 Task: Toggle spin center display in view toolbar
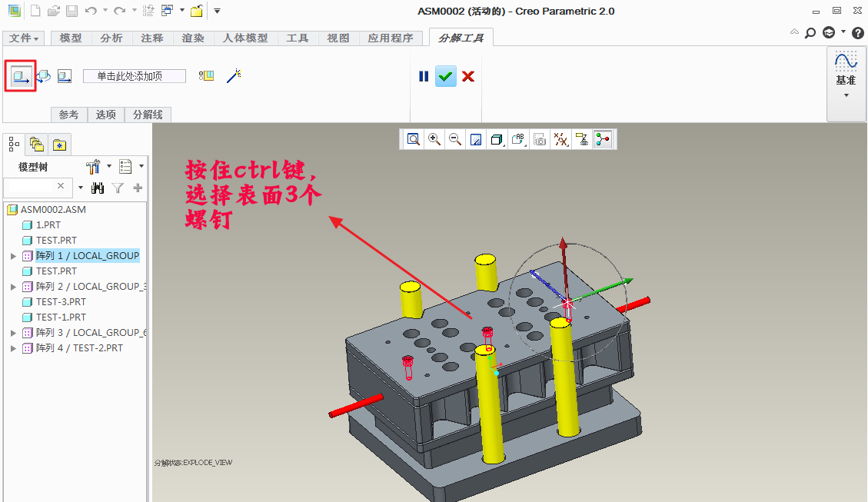click(603, 139)
